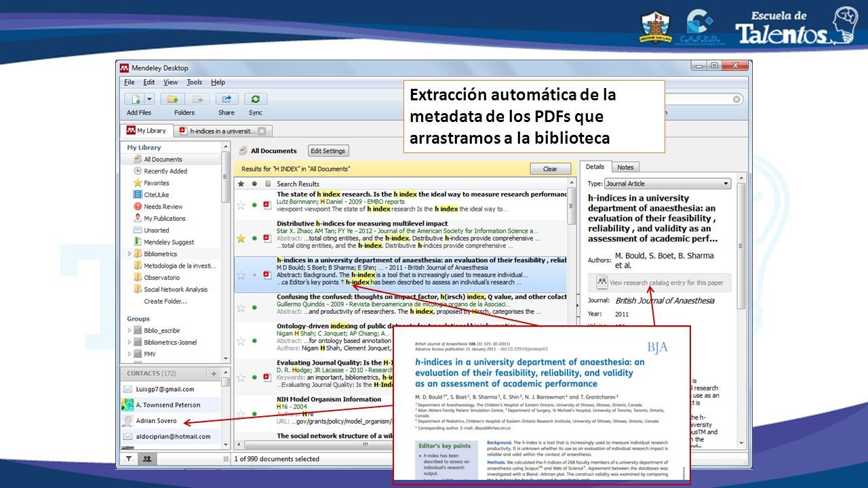Click the filter funnel icon at bottom
The image size is (868, 488).
tap(130, 459)
